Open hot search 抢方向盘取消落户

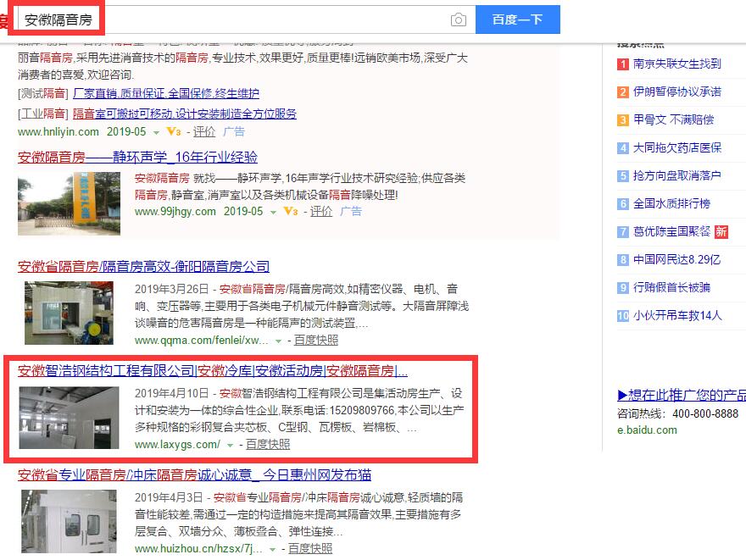point(677,176)
